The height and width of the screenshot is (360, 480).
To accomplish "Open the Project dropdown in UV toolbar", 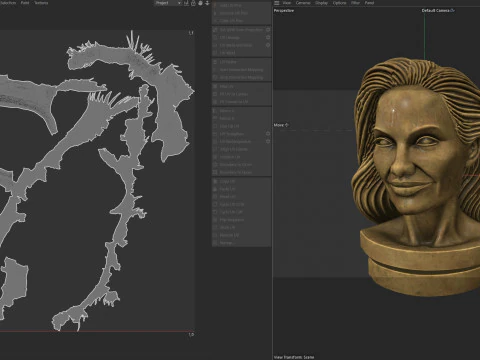I will click(168, 3).
